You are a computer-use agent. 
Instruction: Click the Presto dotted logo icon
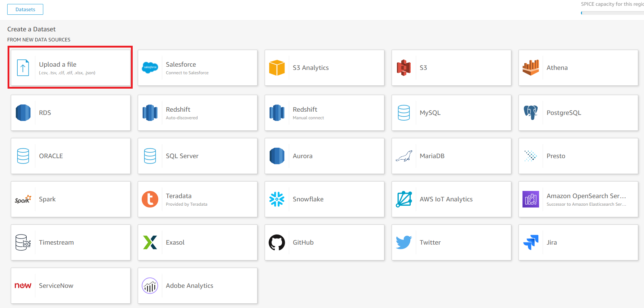[531, 156]
